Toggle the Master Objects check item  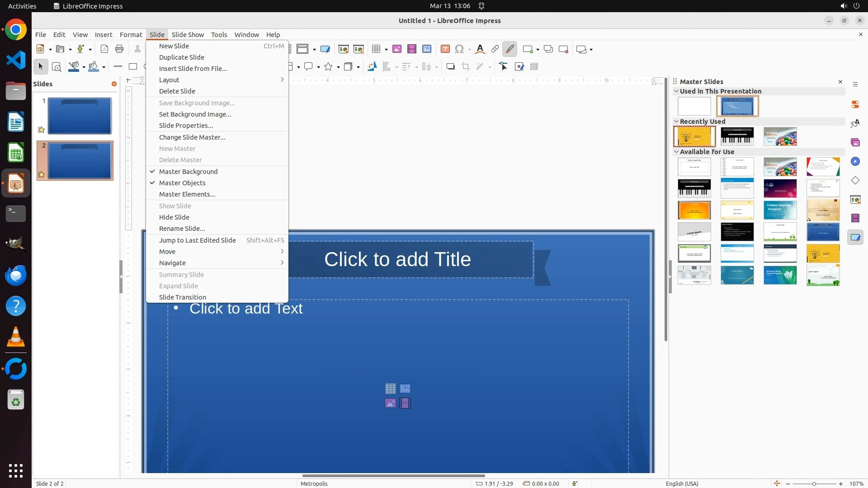[x=182, y=183]
